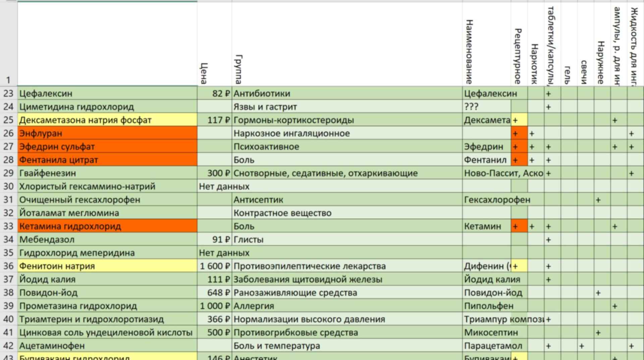Click the Глисты group cell
The height and width of the screenshot is (360, 644).
(347, 240)
